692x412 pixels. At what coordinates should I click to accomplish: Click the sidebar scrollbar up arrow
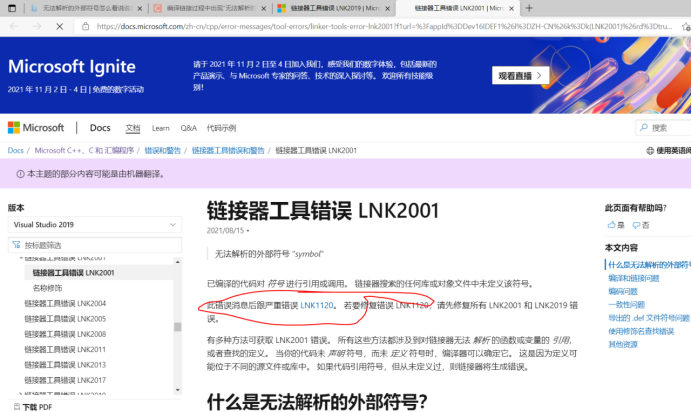[x=177, y=262]
